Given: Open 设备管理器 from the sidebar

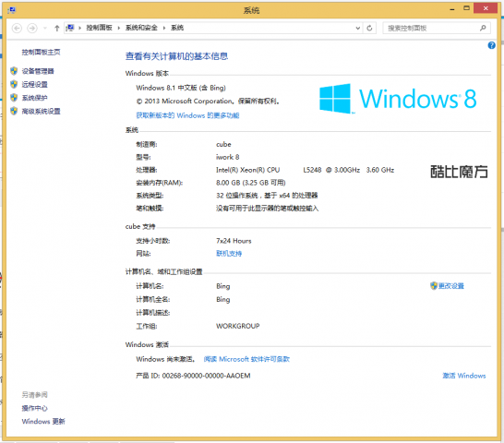Looking at the screenshot, I should click(38, 71).
